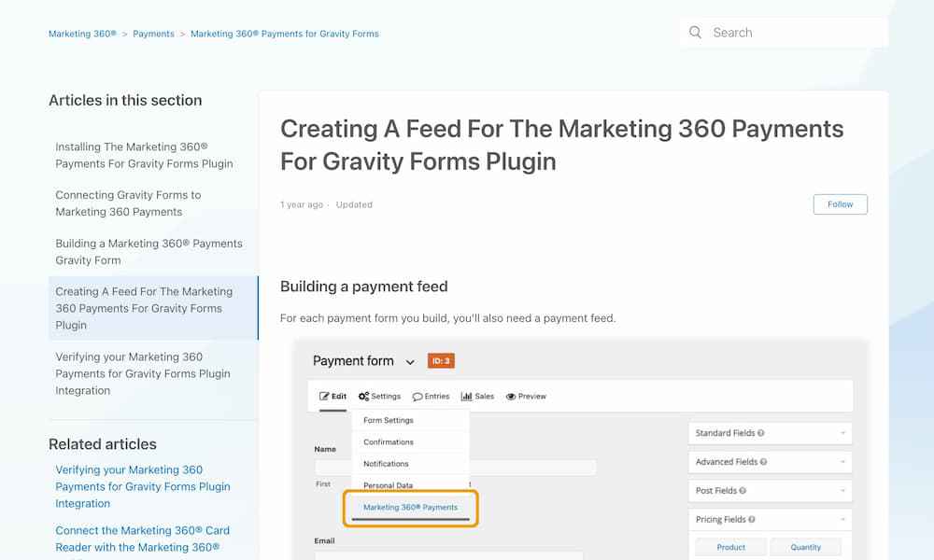Open the Preview tab label
The image size is (934, 560).
point(532,397)
